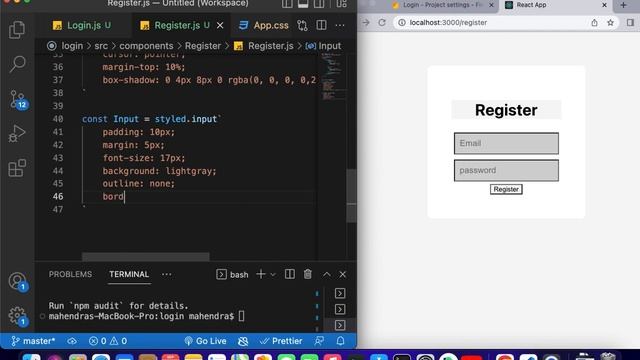The image size is (640, 360).
Task: Click line 44 'background: lightgray;' in editor
Action: tap(160, 171)
